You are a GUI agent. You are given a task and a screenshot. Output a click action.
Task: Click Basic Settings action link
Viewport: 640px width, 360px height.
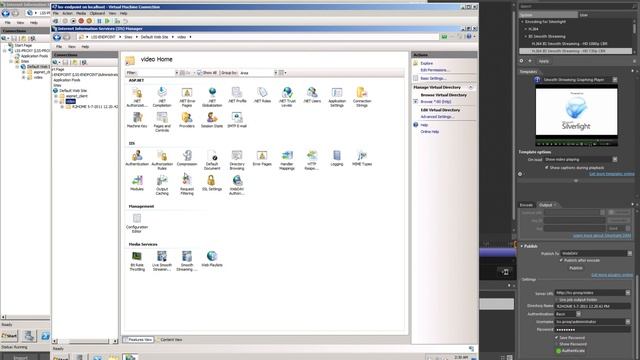coord(433,78)
